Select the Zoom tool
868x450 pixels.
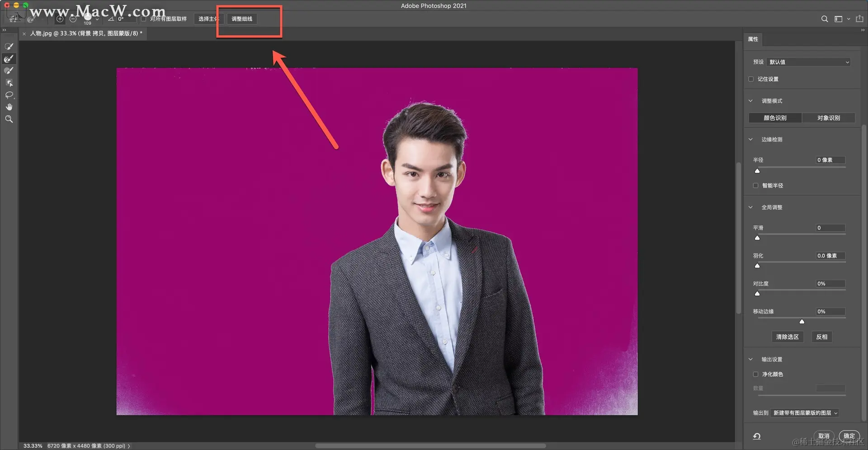[x=9, y=119]
